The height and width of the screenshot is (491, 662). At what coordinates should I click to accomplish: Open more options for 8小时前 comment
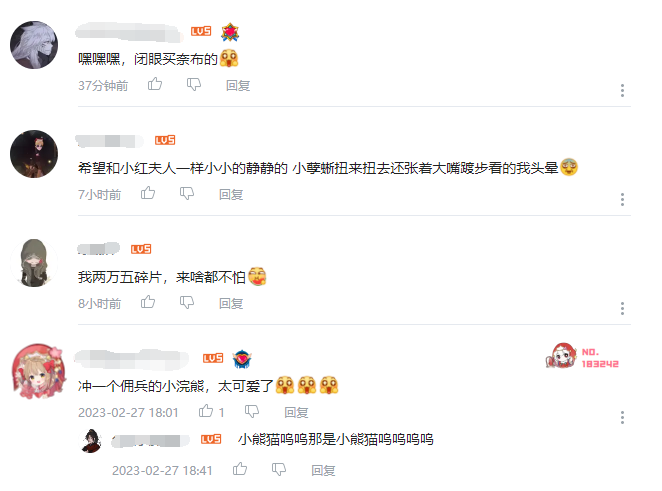click(x=622, y=308)
